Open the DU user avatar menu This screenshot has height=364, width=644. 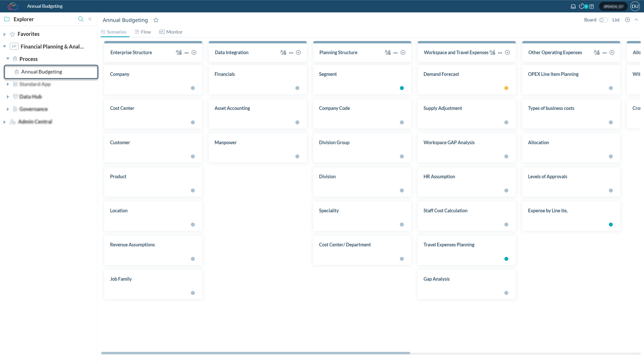point(635,6)
